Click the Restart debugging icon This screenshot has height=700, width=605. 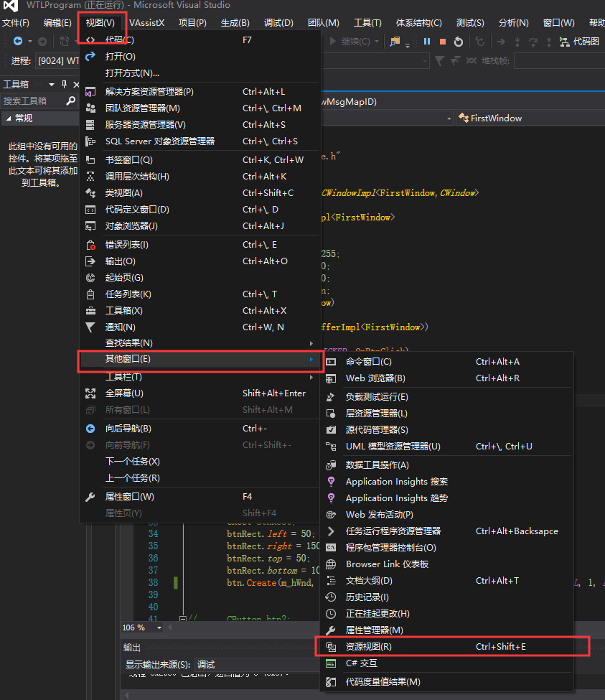pyautogui.click(x=459, y=42)
